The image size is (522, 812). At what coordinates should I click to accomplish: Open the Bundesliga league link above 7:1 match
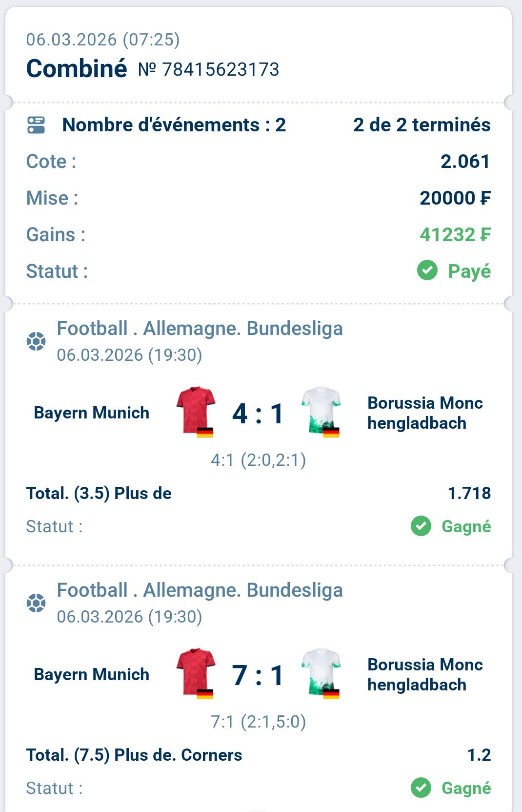(x=200, y=590)
